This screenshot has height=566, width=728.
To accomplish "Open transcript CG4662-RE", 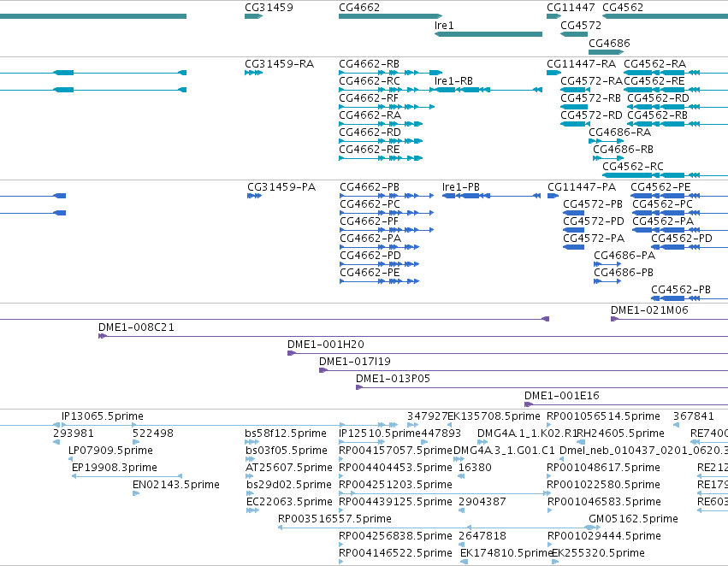I will click(x=369, y=150).
